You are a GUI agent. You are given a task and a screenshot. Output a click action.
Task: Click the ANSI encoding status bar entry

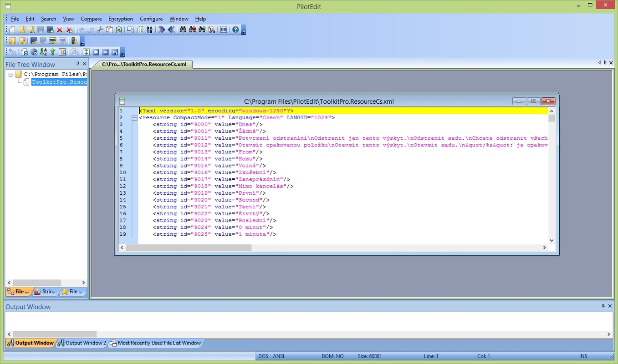tap(278, 356)
